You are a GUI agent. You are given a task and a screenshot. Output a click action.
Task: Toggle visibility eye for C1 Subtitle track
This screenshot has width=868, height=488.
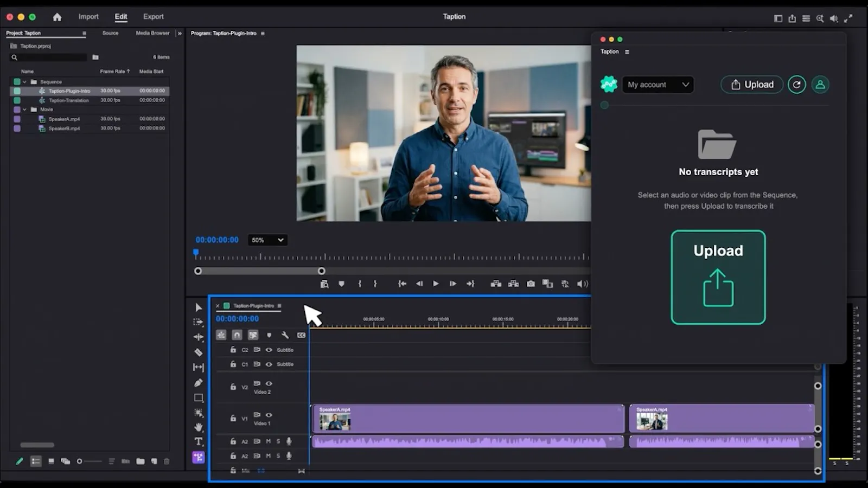click(269, 364)
